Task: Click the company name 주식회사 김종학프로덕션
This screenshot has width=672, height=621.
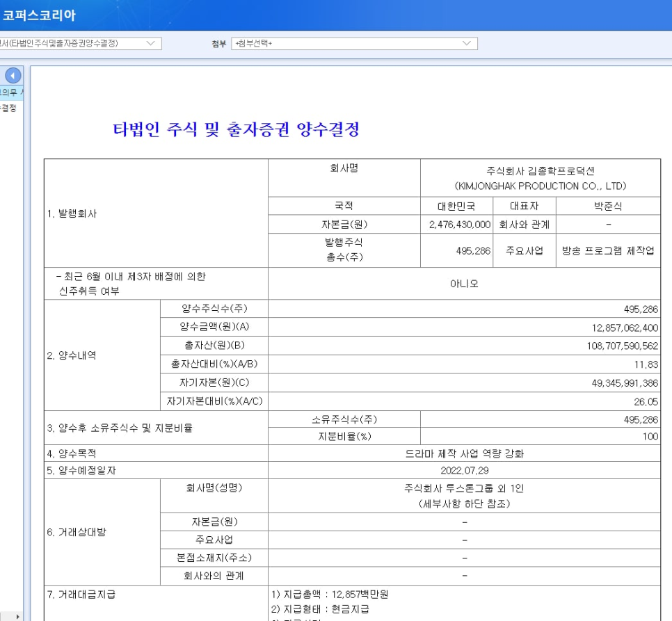Action: click(540, 171)
